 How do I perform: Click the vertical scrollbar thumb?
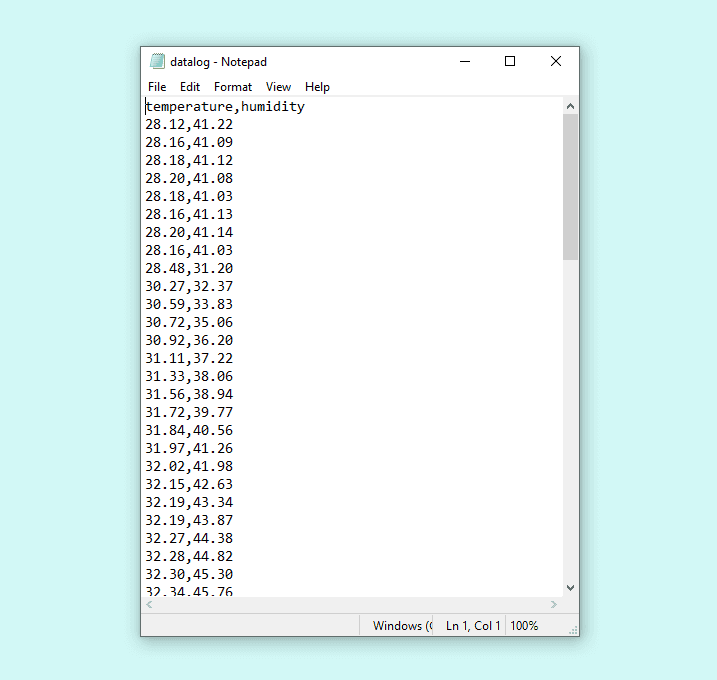570,186
